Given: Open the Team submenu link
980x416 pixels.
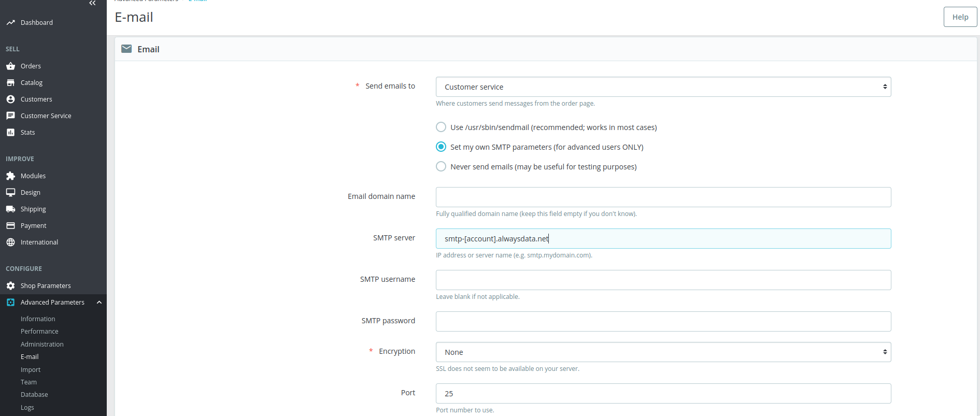Looking at the screenshot, I should pos(29,382).
